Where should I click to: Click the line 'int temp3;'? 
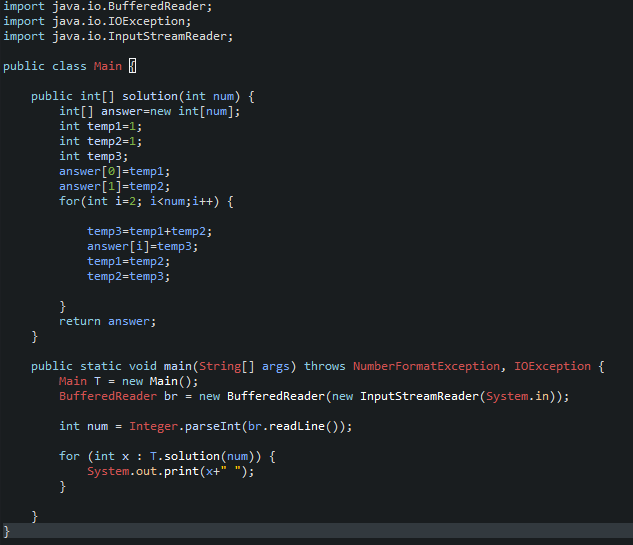coord(94,156)
